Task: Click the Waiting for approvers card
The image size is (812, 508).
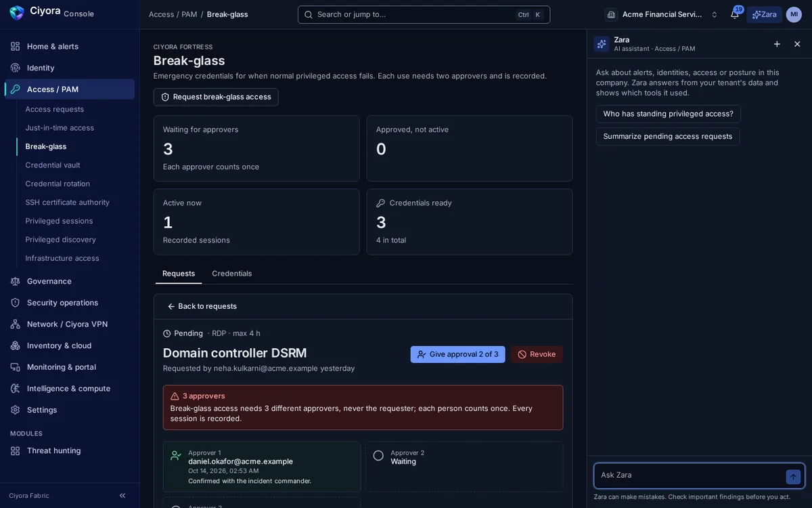Action: click(256, 148)
